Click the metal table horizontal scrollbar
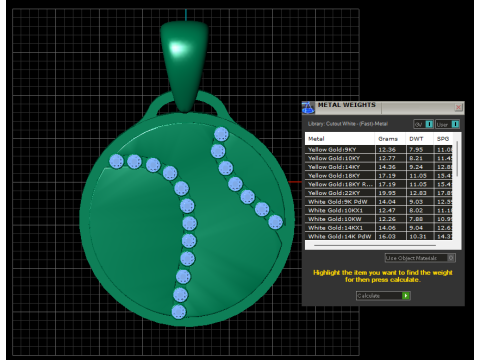The height and width of the screenshot is (360, 480). tap(375, 246)
